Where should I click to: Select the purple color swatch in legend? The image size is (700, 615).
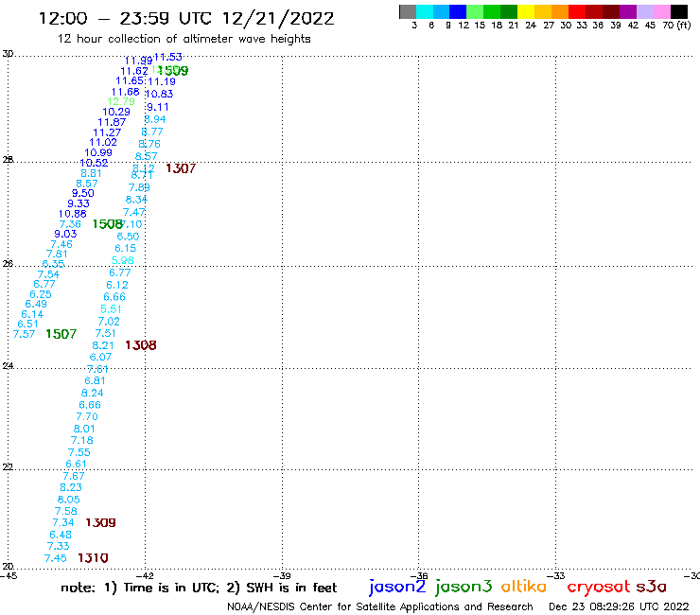coord(628,11)
